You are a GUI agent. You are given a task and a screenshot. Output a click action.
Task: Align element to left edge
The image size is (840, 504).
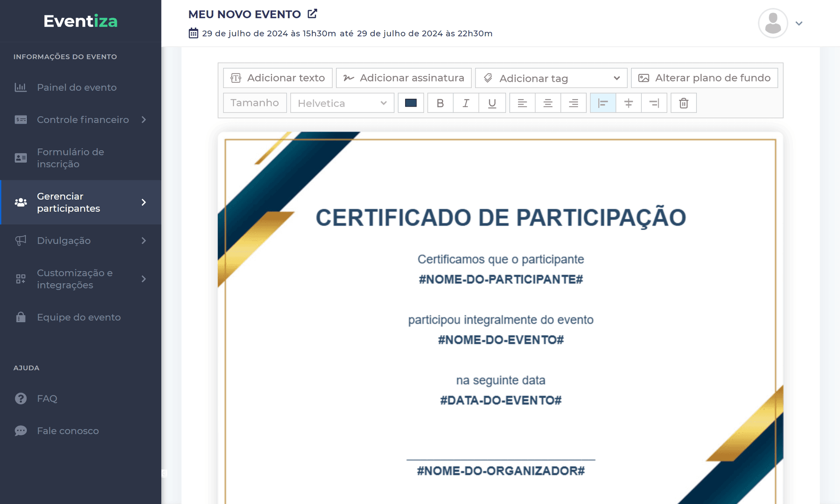(603, 103)
